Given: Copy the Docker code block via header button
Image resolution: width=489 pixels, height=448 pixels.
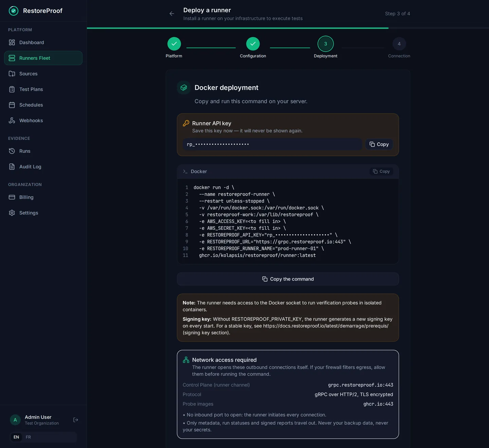Looking at the screenshot, I should tap(381, 171).
